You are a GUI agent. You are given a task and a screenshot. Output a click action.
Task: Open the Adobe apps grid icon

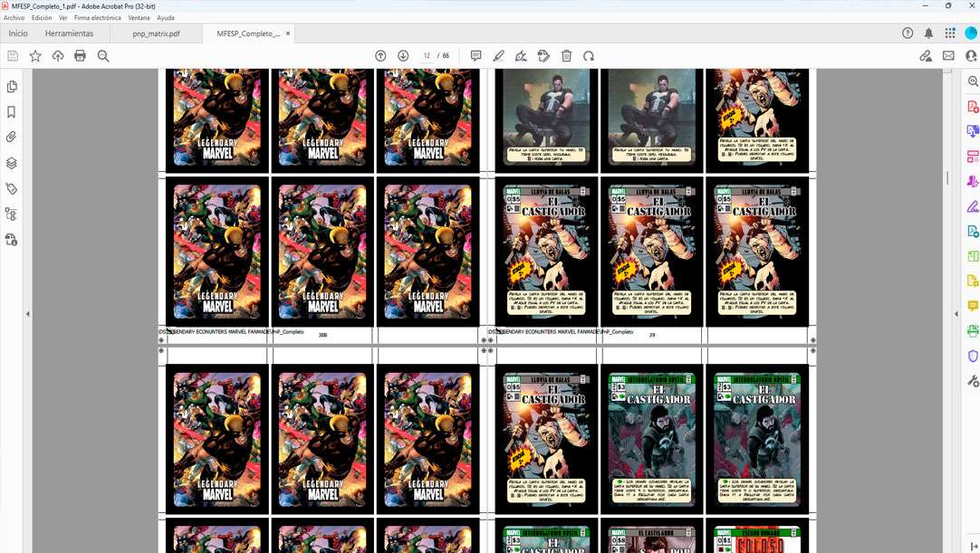(x=950, y=33)
